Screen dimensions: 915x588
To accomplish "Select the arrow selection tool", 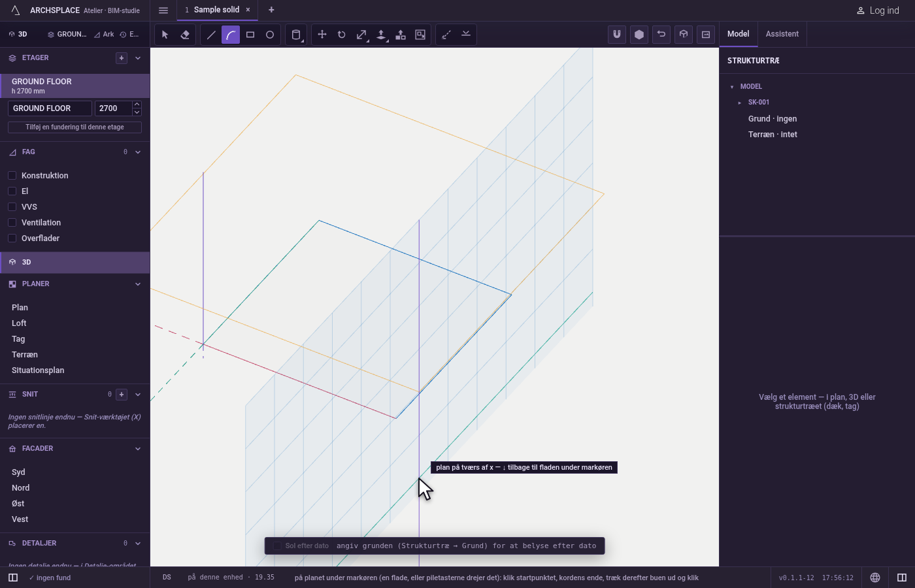I will coord(165,35).
